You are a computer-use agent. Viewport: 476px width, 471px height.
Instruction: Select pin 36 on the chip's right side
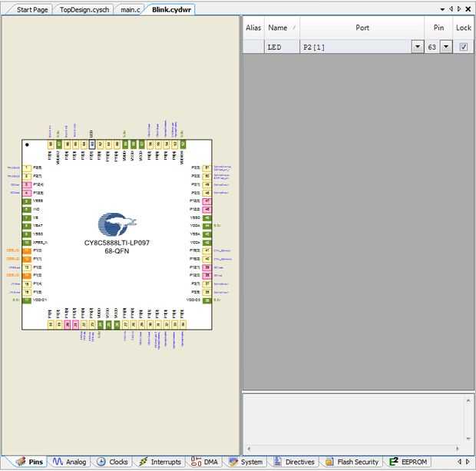[x=207, y=292]
